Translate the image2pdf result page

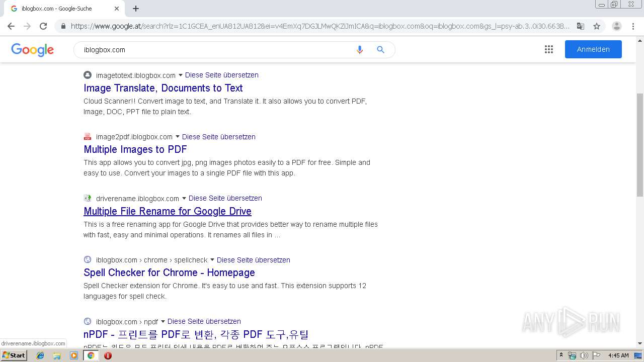point(219,137)
